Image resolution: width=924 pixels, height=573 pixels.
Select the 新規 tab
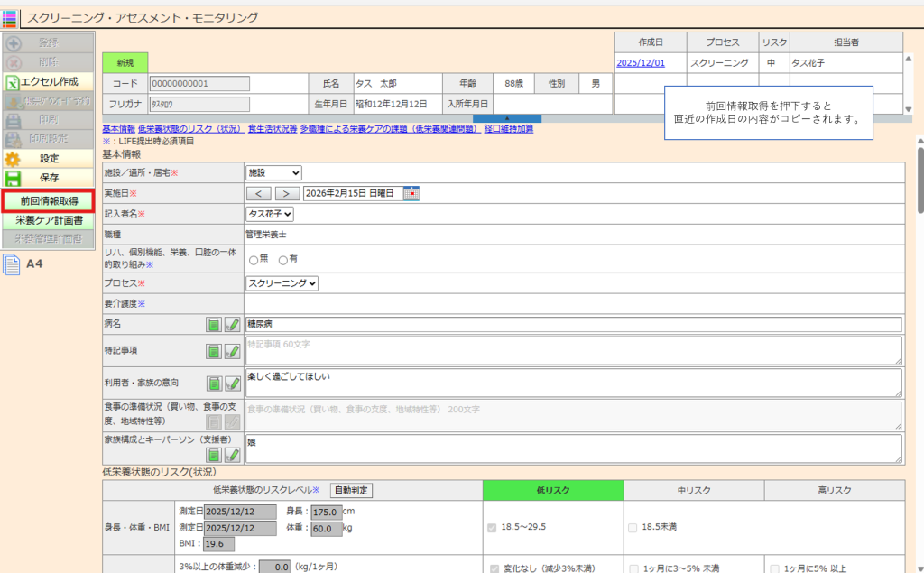125,63
